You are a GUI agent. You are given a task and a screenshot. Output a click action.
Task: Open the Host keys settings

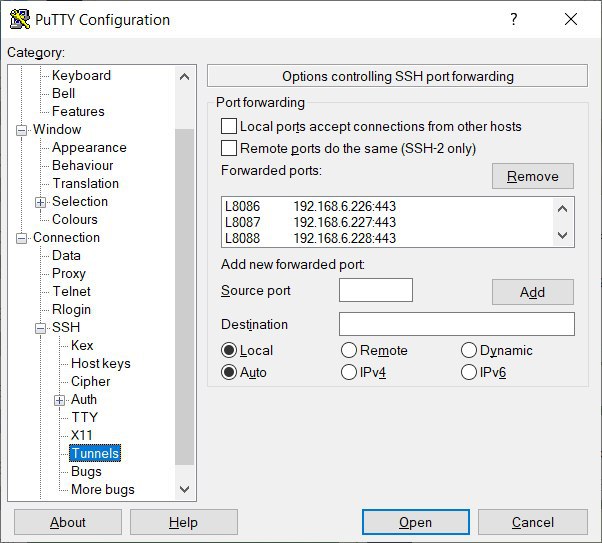(101, 364)
